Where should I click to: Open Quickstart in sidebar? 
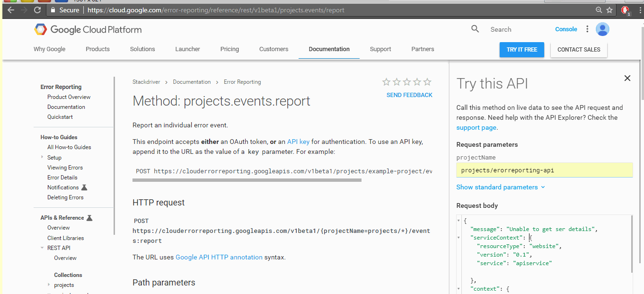point(60,117)
